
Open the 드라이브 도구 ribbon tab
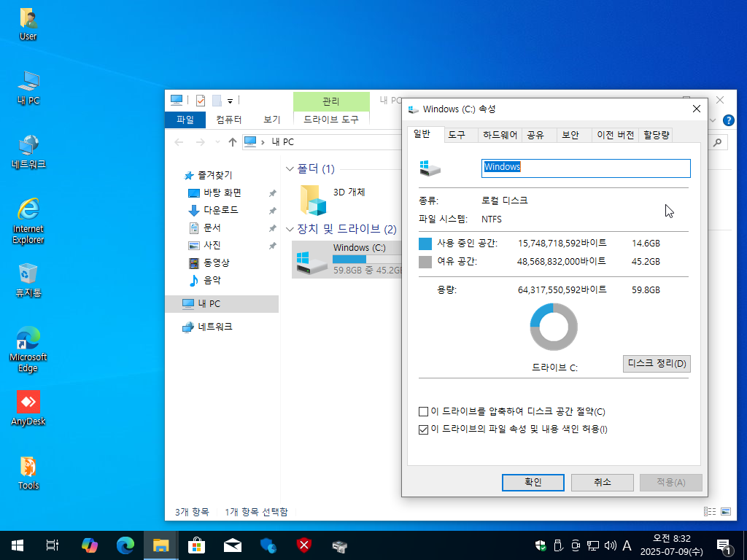tap(331, 120)
